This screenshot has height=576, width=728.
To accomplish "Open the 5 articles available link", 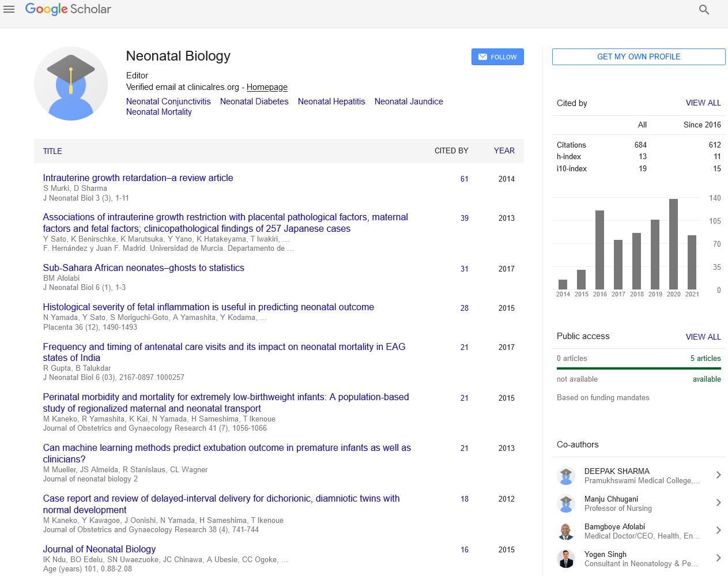I will 706,358.
